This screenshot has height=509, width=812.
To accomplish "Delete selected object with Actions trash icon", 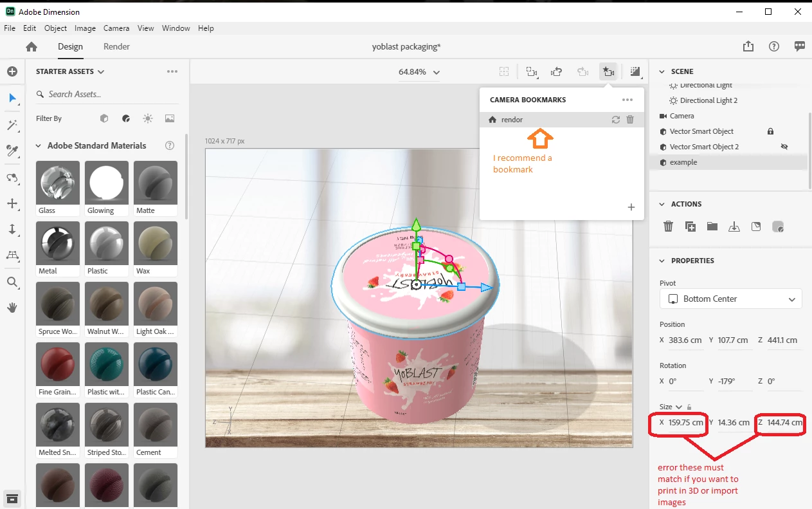I will (669, 227).
